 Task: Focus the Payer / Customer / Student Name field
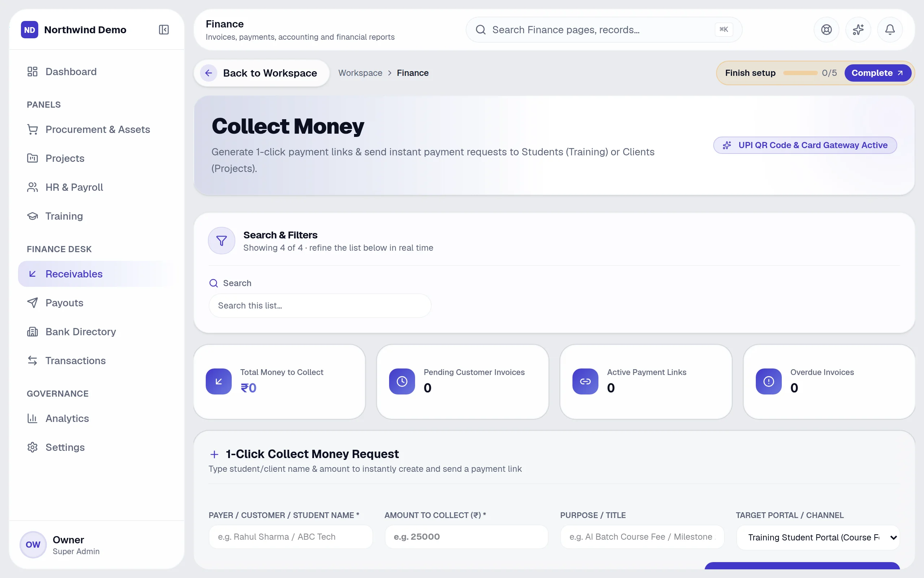(x=291, y=537)
